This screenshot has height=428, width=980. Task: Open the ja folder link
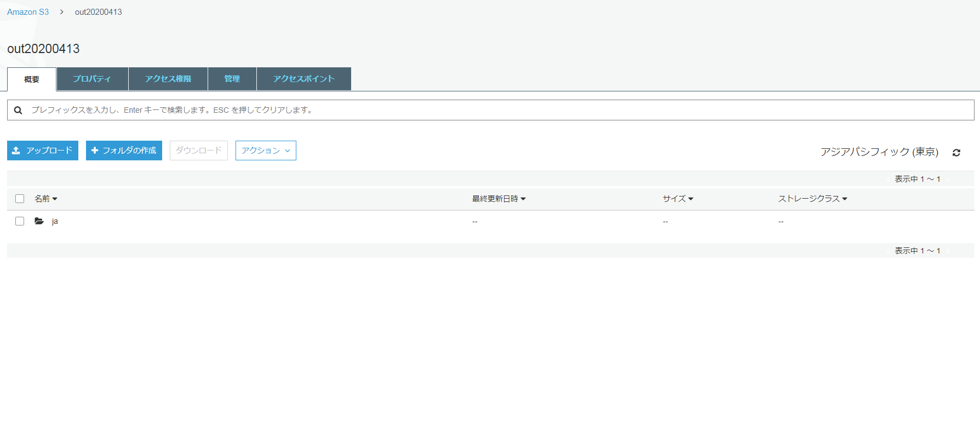click(55, 221)
